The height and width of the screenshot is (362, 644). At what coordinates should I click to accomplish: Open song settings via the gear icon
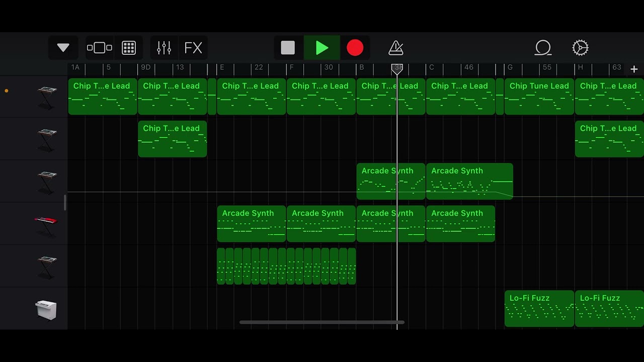click(580, 48)
